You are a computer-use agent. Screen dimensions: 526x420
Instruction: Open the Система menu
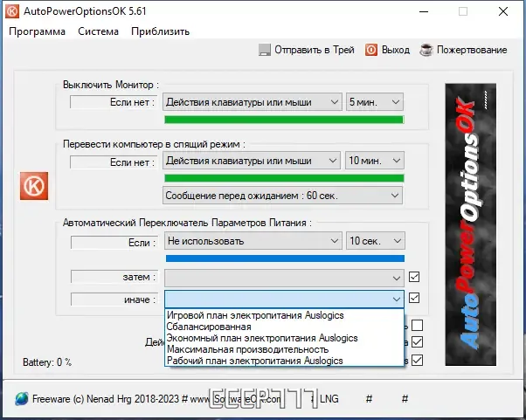tap(98, 31)
